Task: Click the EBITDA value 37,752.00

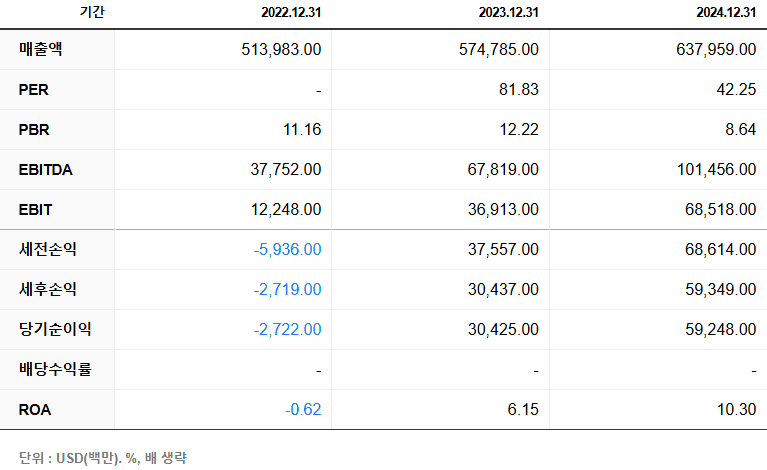Action: 286,170
